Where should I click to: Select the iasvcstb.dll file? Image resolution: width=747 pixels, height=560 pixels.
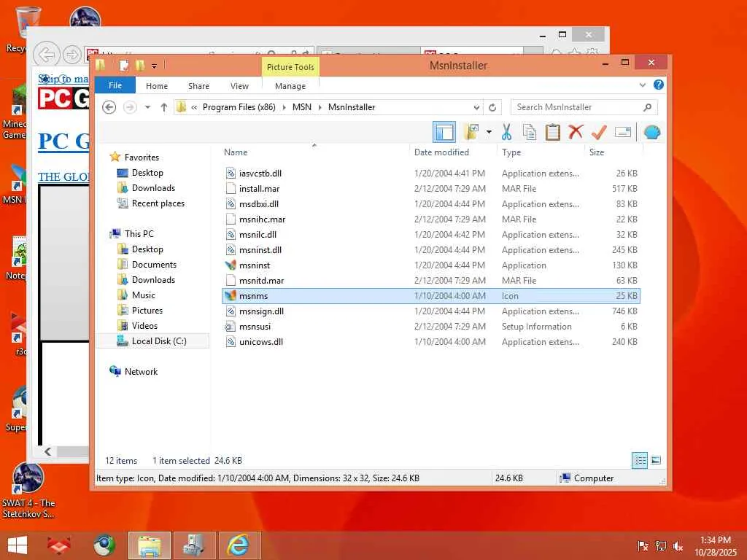tap(430, 174)
